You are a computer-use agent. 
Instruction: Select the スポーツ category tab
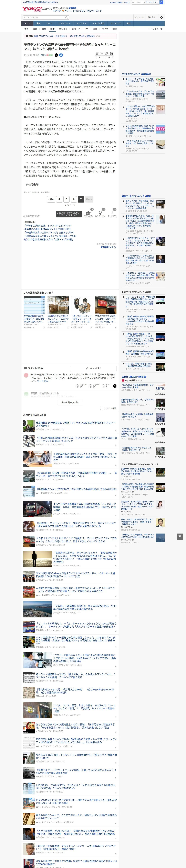pyautogui.click(x=76, y=29)
